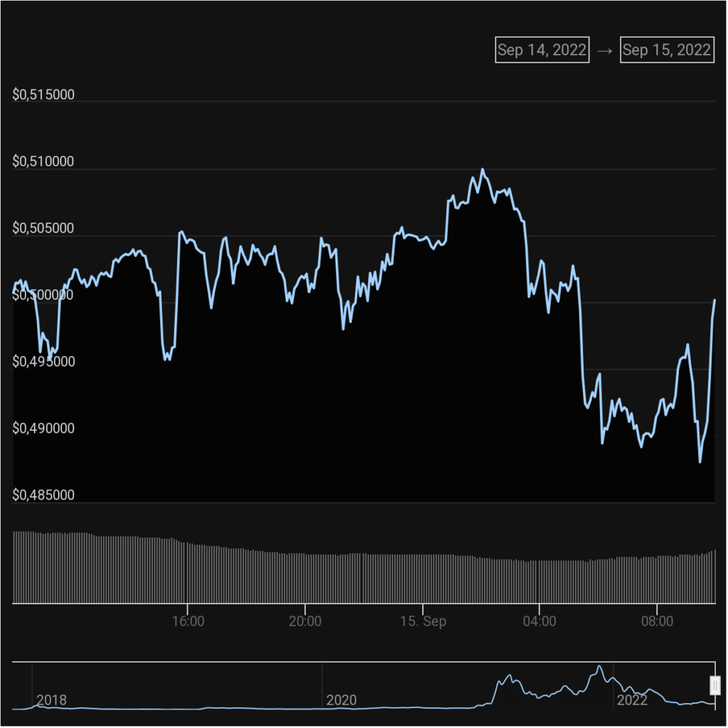Image resolution: width=728 pixels, height=728 pixels.
Task: Click the $0,485000 price axis label
Action: click(x=43, y=496)
